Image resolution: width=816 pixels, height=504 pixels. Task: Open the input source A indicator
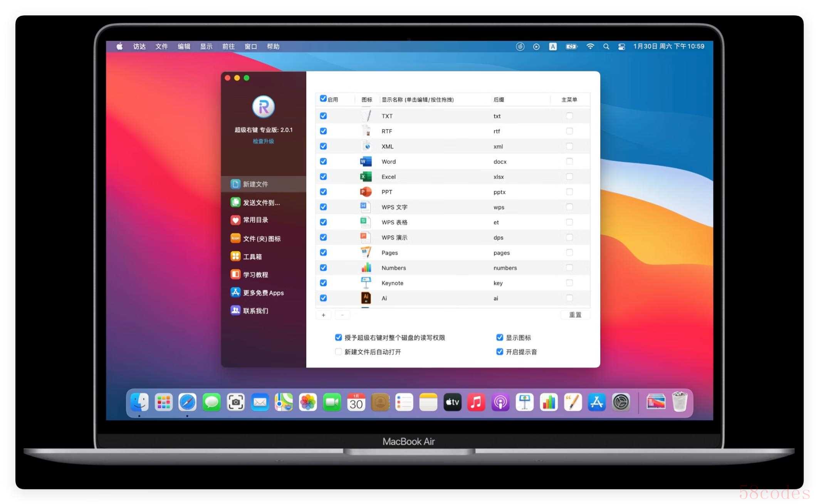552,47
